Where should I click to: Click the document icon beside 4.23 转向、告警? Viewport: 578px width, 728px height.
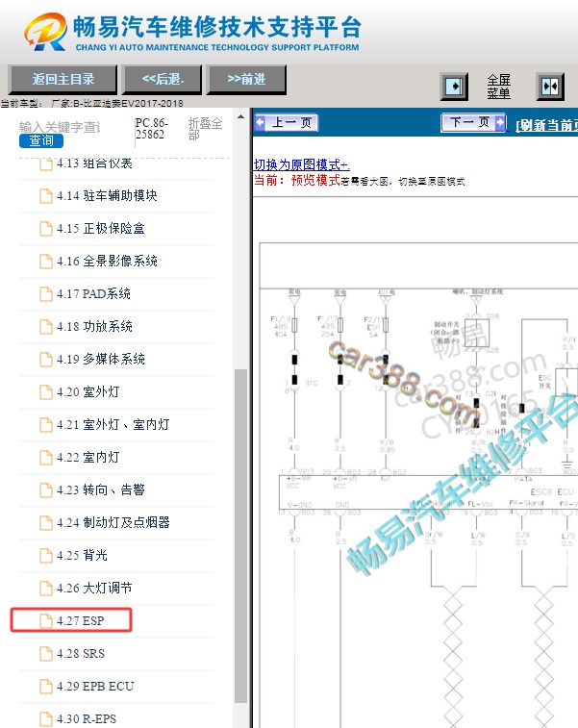coord(46,490)
